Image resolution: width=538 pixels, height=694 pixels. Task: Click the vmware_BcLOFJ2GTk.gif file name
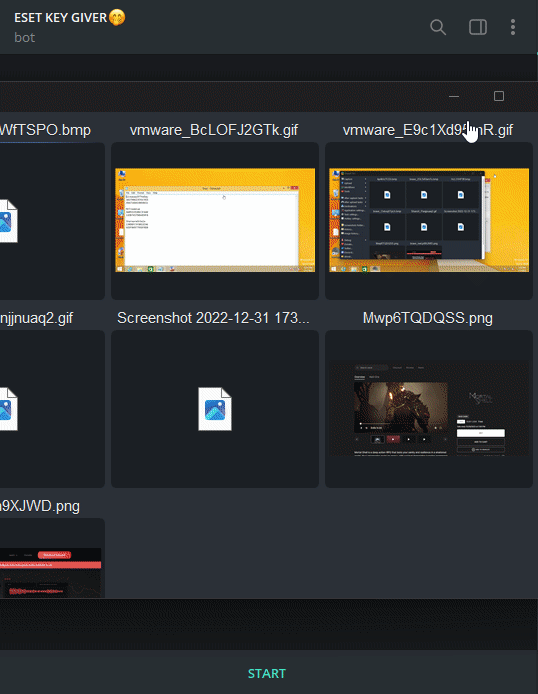(214, 130)
